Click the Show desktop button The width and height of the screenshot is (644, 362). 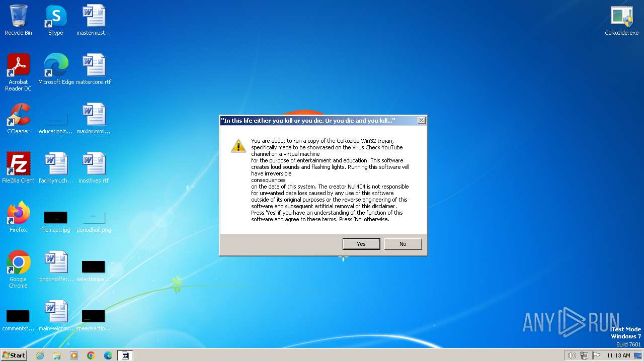pyautogui.click(x=638, y=355)
